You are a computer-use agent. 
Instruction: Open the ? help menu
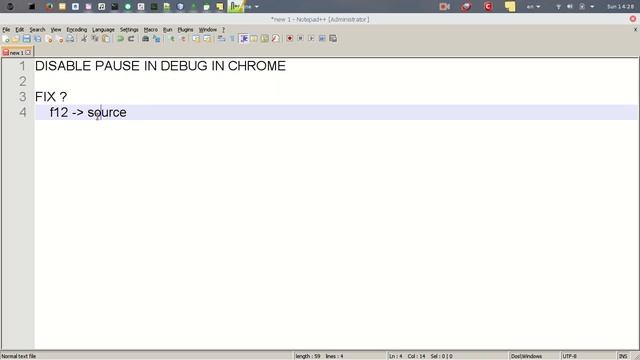[x=223, y=29]
